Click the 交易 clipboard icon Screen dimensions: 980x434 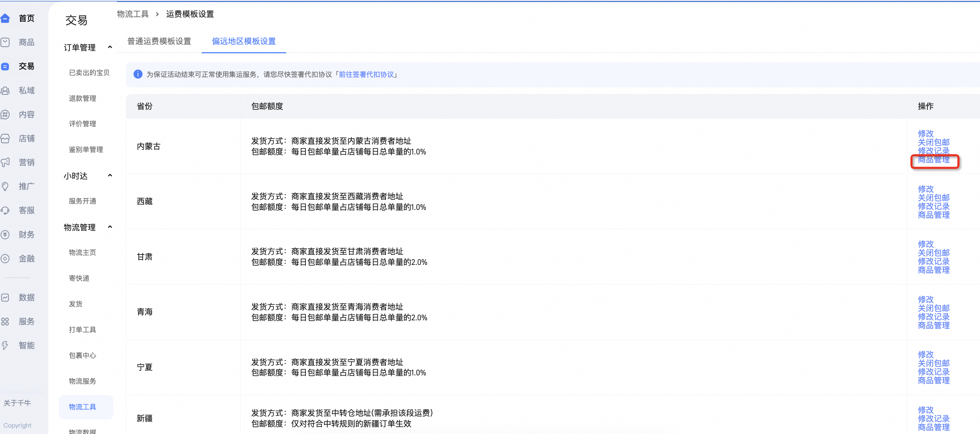point(5,66)
